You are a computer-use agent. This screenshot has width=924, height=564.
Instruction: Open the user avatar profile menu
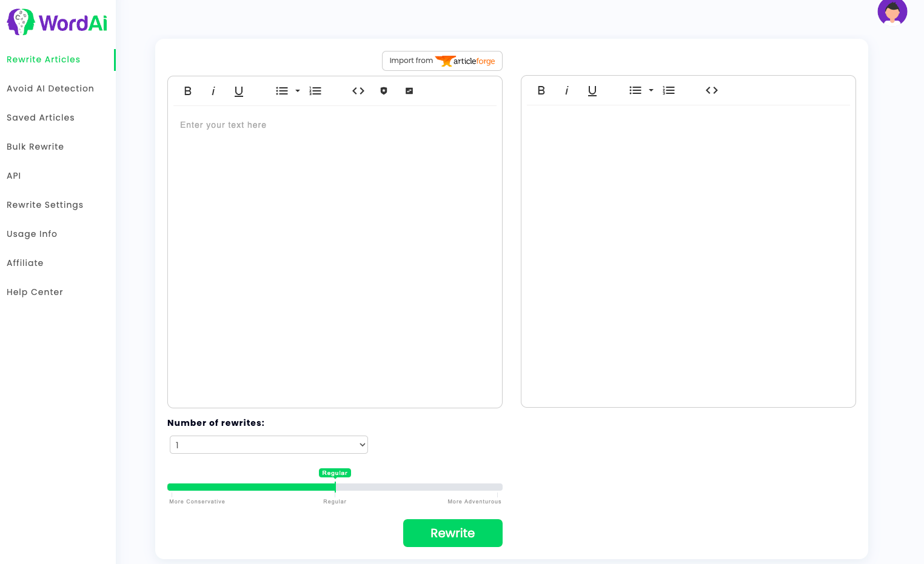(892, 10)
